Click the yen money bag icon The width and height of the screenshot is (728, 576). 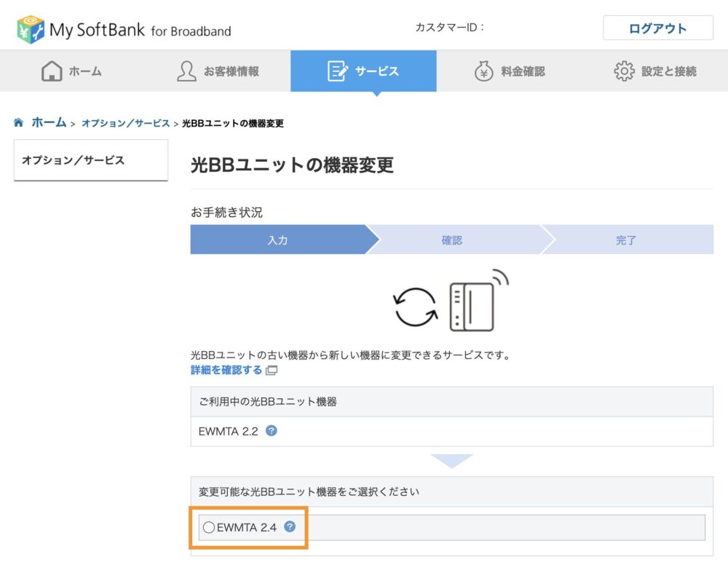[483, 71]
